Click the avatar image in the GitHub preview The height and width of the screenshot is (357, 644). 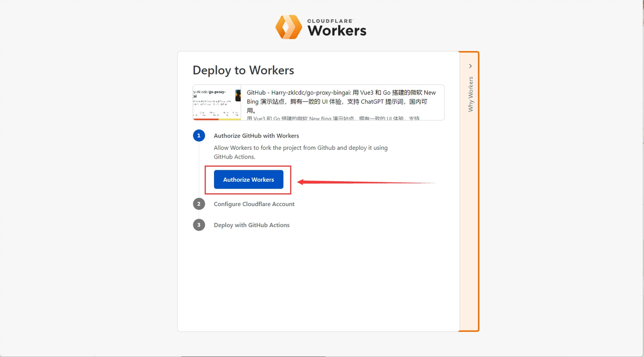[x=238, y=95]
